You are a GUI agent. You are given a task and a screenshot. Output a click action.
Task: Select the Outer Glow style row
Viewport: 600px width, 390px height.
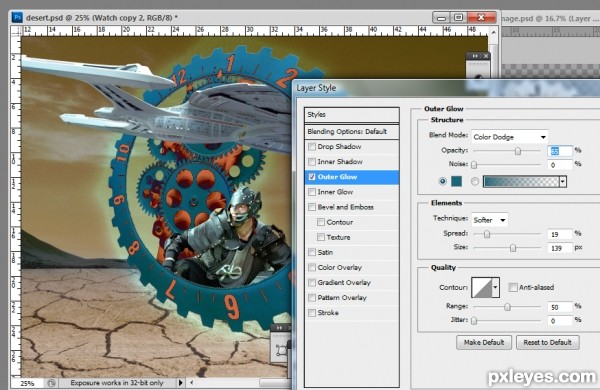point(352,177)
